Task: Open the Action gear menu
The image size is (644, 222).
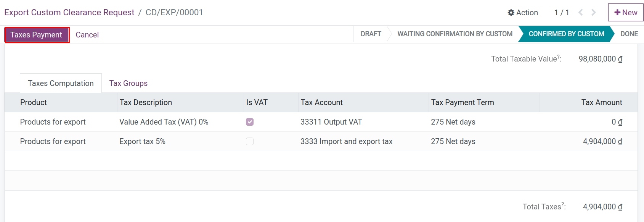Action: coord(523,13)
